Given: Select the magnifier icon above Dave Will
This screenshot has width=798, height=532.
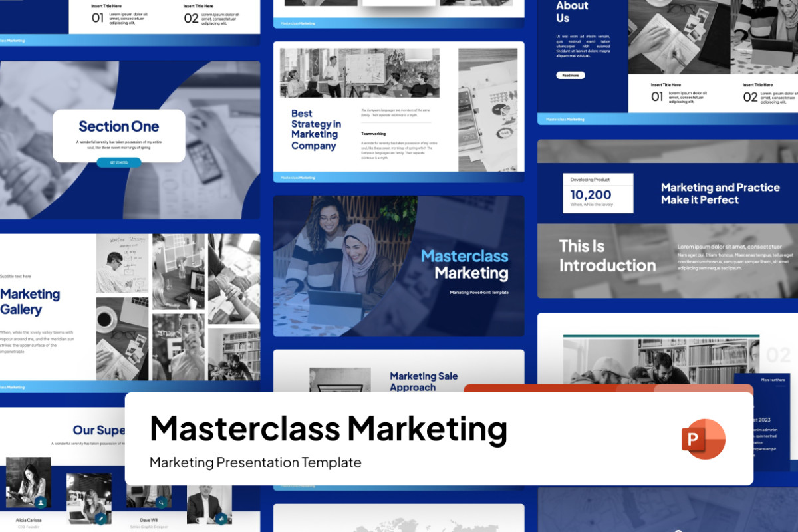Looking at the screenshot, I should tap(161, 503).
